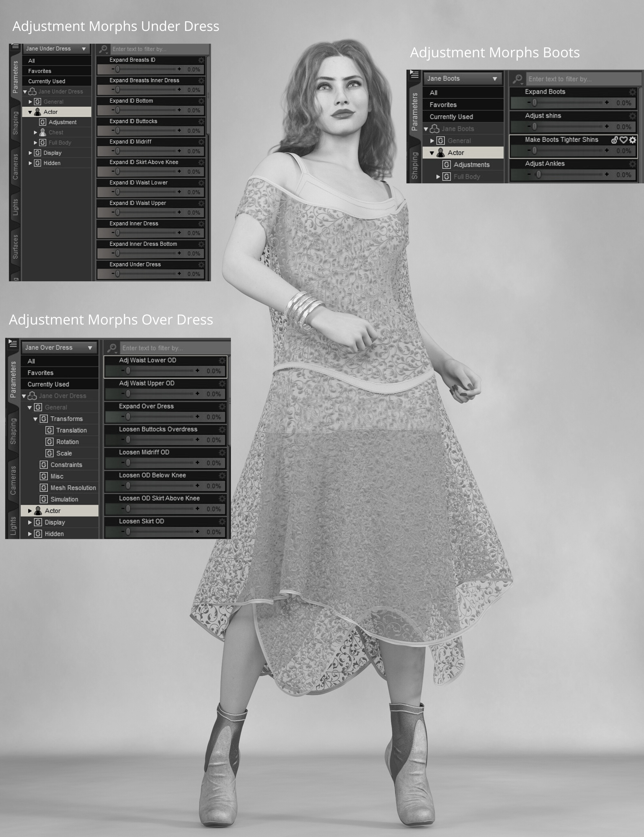The height and width of the screenshot is (837, 644).
Task: Click filter text field in Boots pane
Action: 583,79
